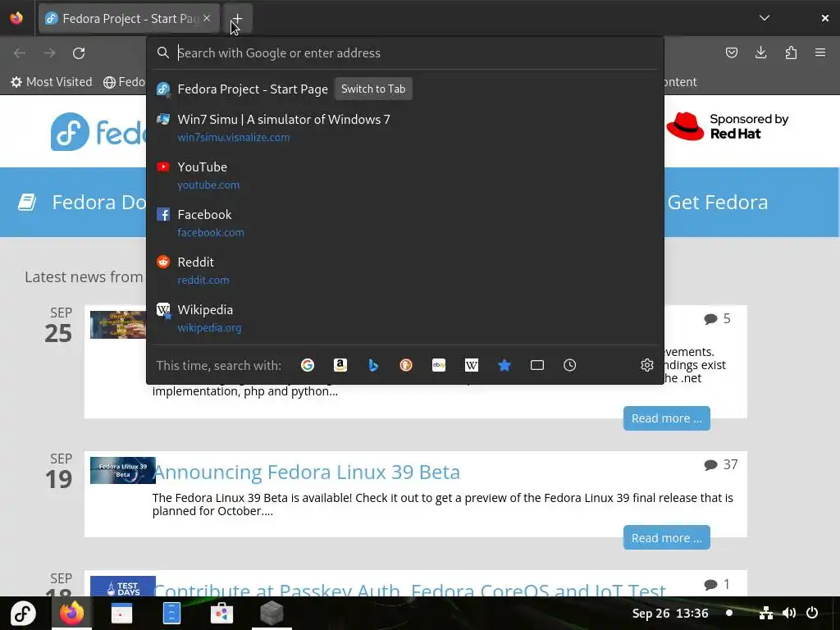This screenshot has width=840, height=630.
Task: Open the power menu tray icon
Action: (x=812, y=613)
